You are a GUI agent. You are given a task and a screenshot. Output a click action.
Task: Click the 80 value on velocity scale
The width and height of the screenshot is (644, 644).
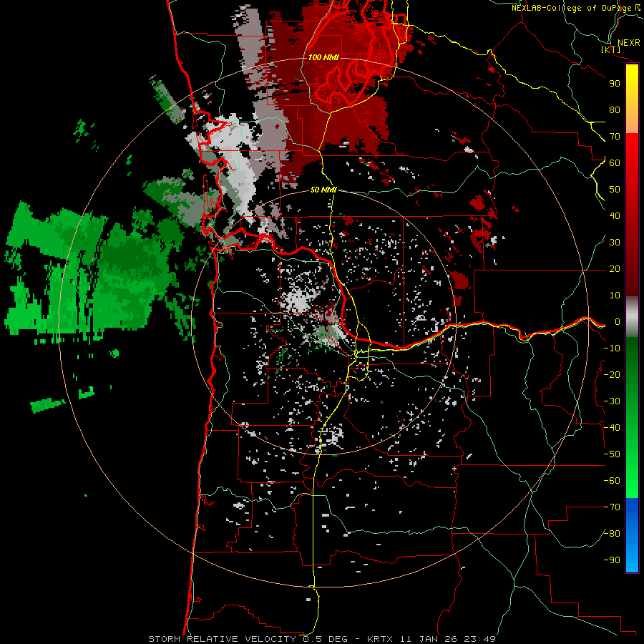pyautogui.click(x=615, y=109)
